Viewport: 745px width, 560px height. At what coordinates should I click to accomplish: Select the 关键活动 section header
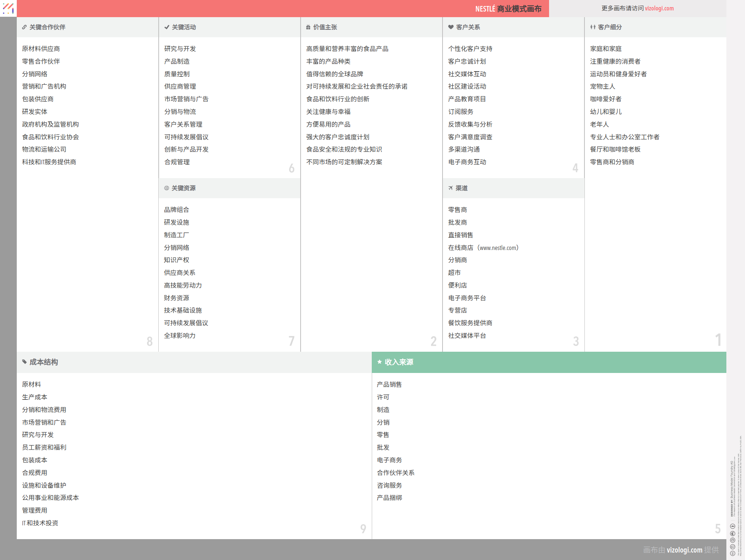click(x=184, y=27)
